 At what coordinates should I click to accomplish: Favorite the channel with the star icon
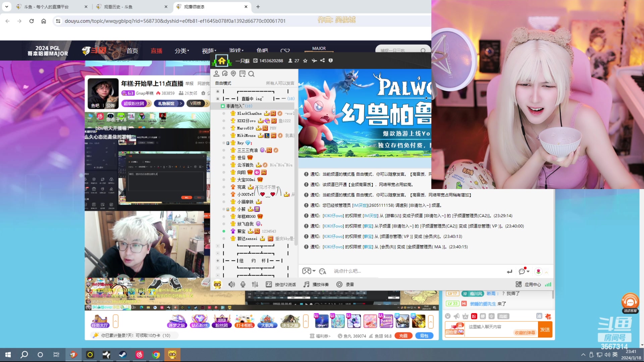point(305,61)
